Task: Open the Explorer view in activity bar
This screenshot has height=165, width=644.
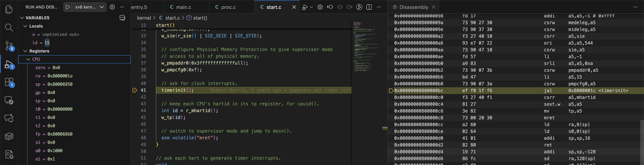Action: click(9, 9)
